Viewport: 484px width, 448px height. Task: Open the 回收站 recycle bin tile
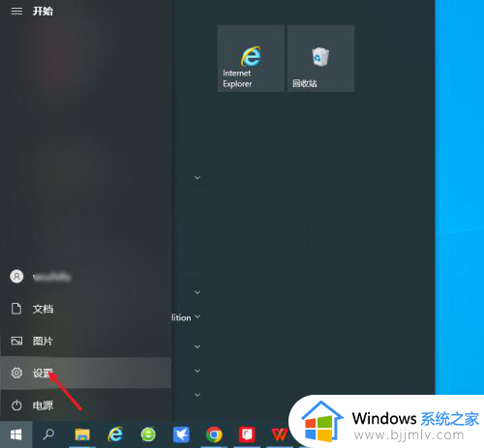click(321, 58)
